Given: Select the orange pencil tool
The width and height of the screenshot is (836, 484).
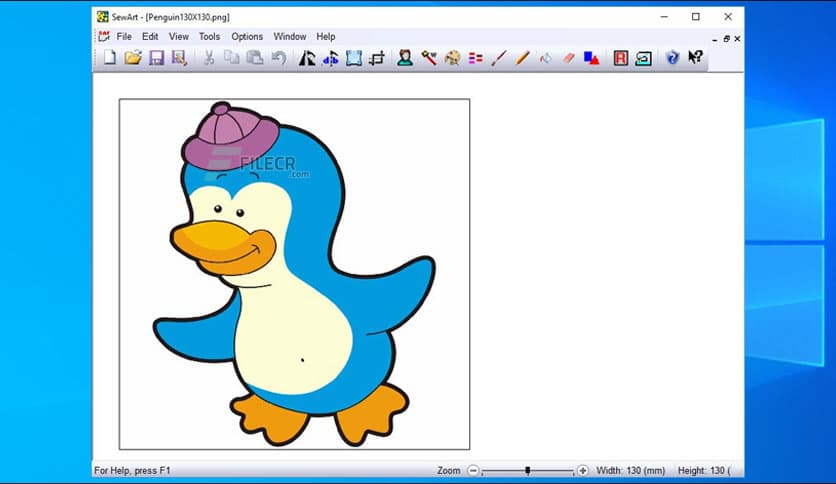Looking at the screenshot, I should tap(522, 58).
